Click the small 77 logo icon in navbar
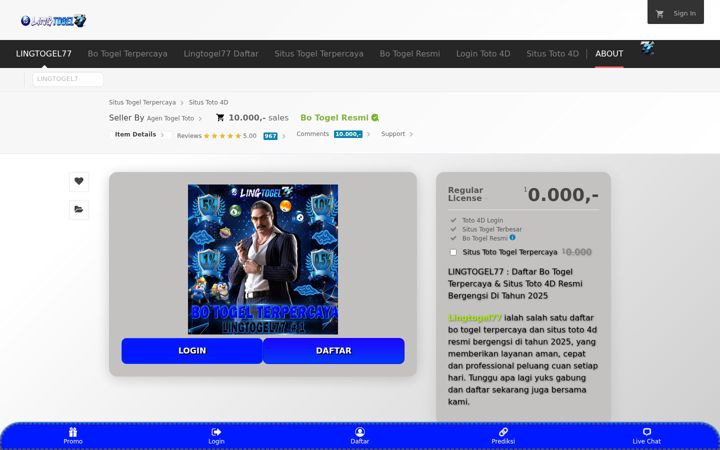 point(647,48)
